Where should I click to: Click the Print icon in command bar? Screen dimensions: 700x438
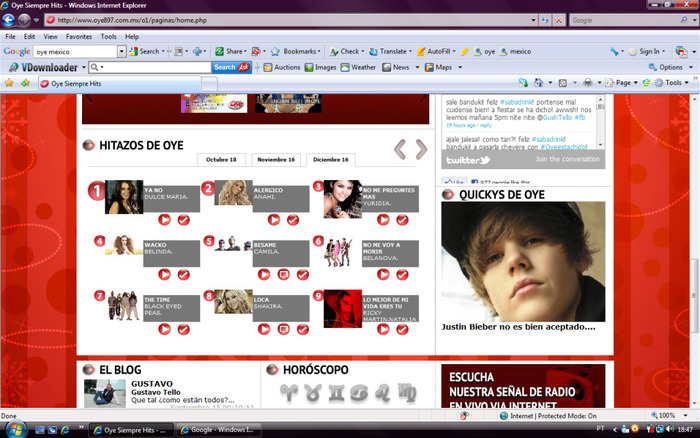coord(588,83)
